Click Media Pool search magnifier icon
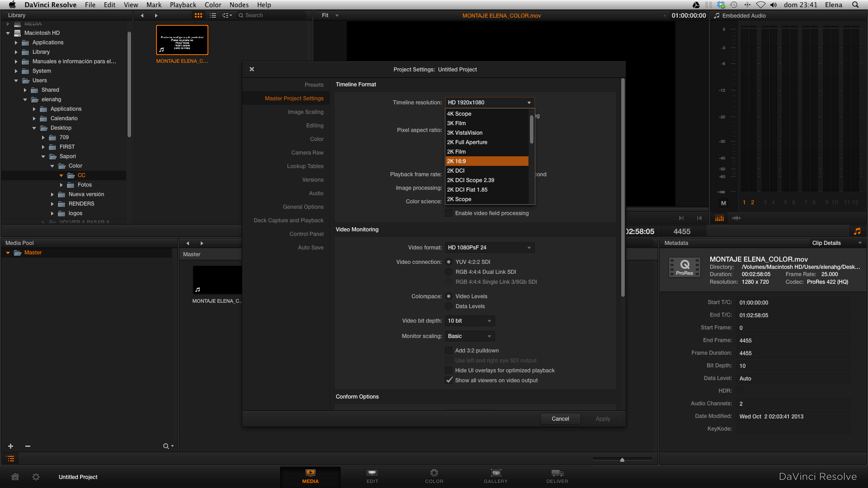The image size is (868, 488). tap(168, 446)
